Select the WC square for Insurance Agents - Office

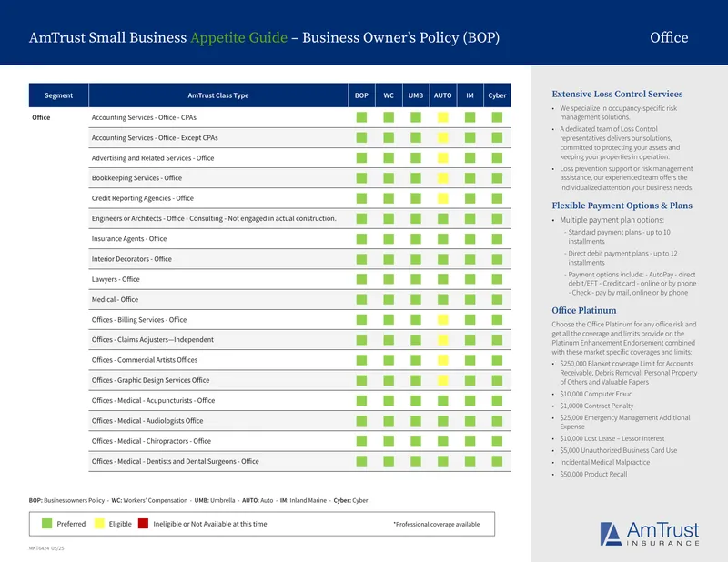[x=389, y=238]
